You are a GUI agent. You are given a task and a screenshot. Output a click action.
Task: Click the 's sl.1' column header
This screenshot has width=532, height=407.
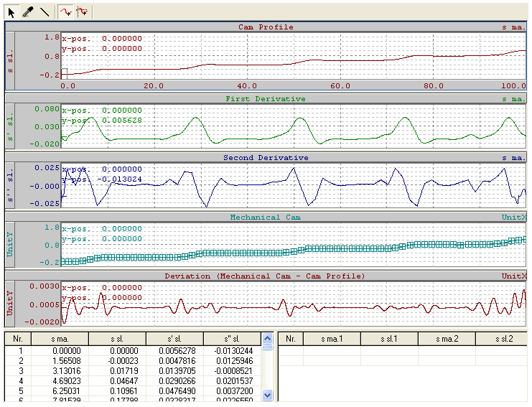[389, 339]
